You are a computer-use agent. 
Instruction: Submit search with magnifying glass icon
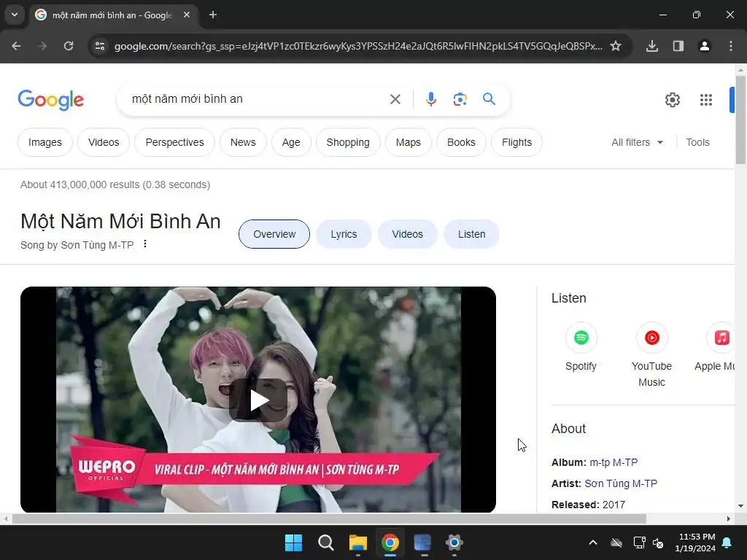pyautogui.click(x=489, y=99)
